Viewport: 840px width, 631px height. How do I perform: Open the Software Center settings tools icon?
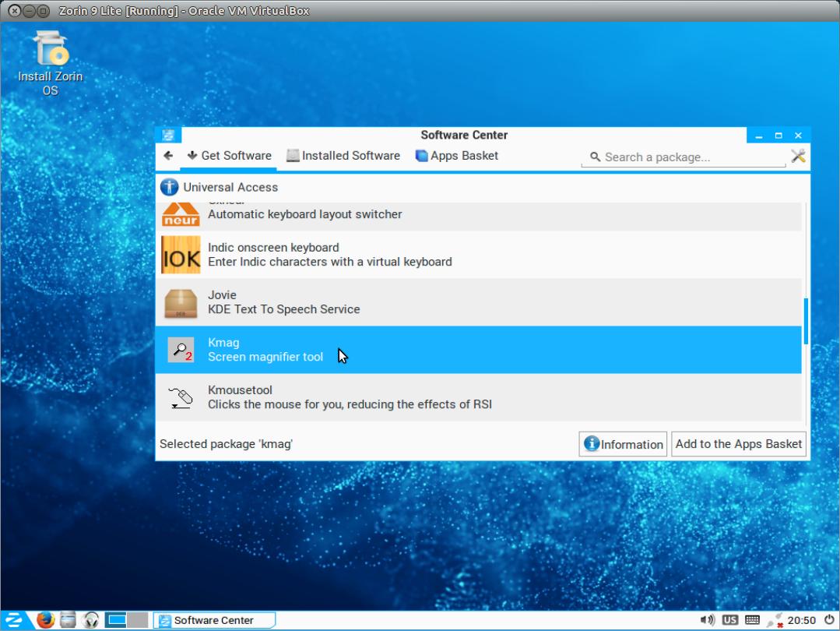pos(798,156)
